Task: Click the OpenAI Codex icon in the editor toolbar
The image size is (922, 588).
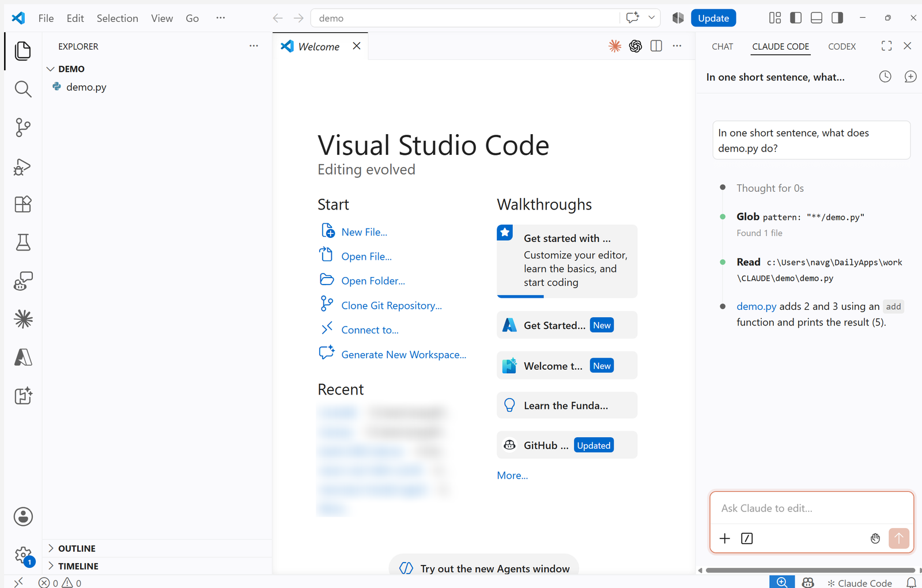Action: (x=636, y=46)
